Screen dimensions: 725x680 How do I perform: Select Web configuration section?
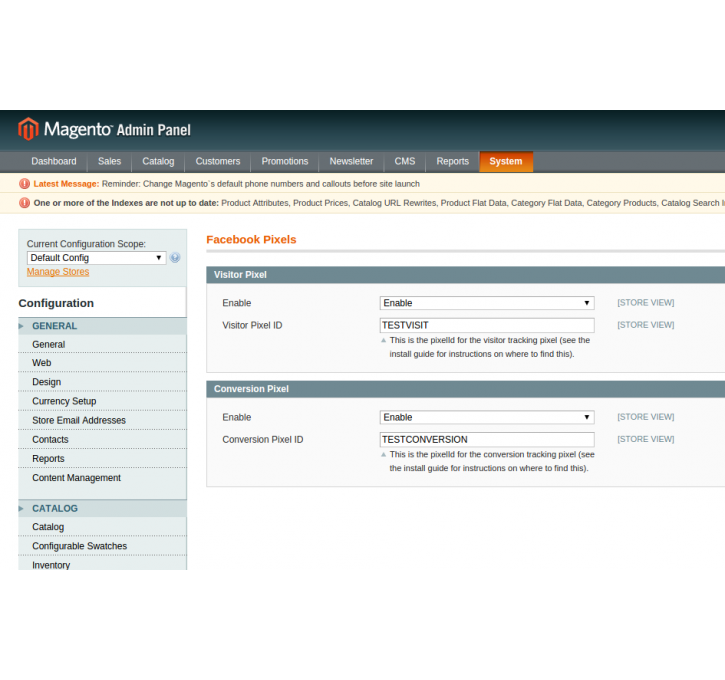coord(102,363)
